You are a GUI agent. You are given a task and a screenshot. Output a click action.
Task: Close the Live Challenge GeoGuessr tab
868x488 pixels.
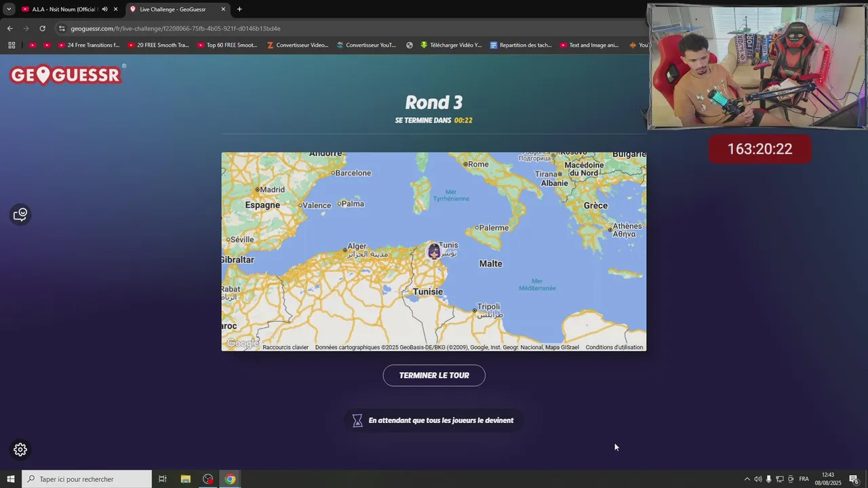click(x=223, y=9)
